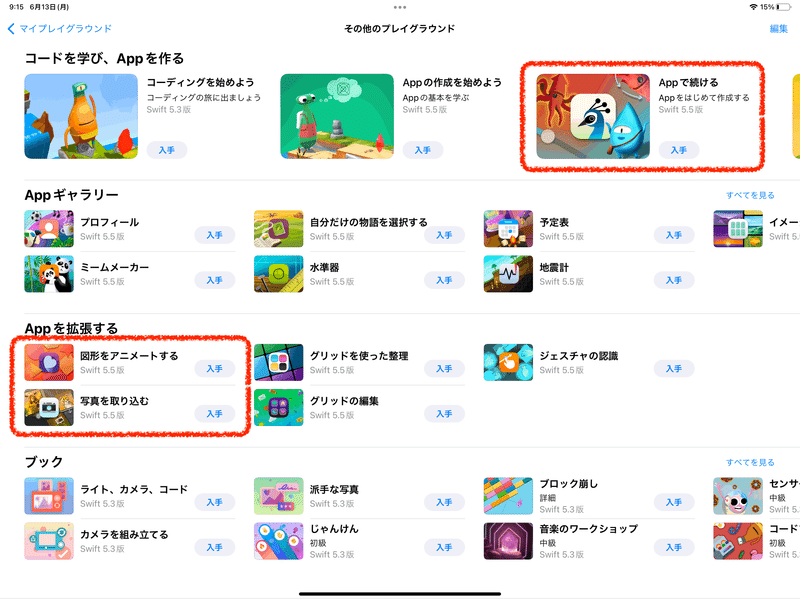The image size is (800, 600).
Task: Tap 入手 for グリッドを使った整理
Action: [444, 368]
